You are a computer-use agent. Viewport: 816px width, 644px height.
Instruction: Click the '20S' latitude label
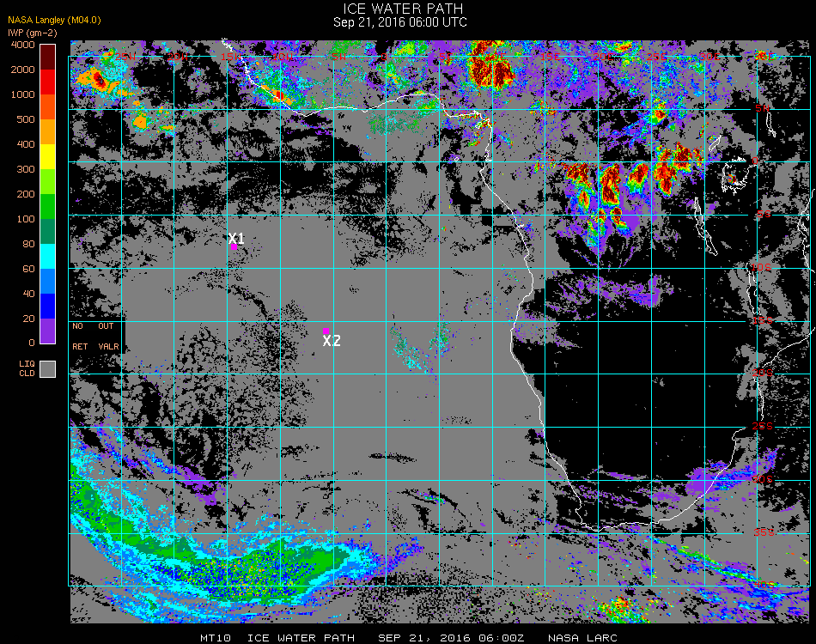click(763, 373)
